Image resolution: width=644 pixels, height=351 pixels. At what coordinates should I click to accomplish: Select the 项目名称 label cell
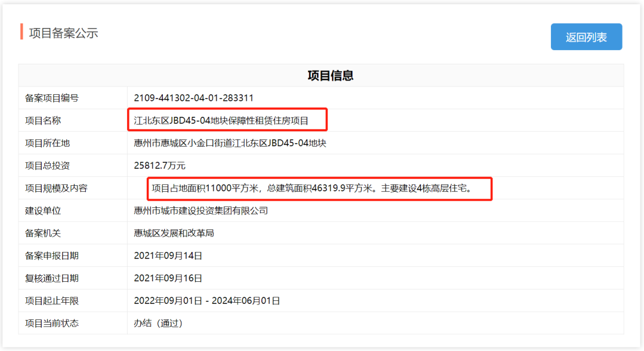point(73,121)
